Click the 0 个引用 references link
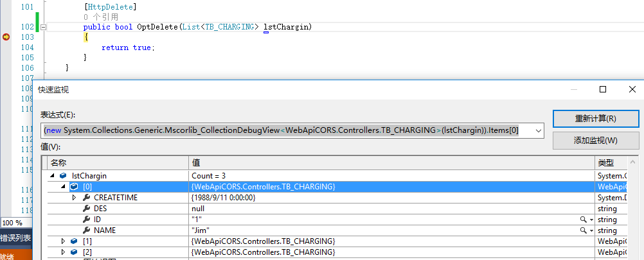Viewport: 644px width, 260px height. pos(101,17)
